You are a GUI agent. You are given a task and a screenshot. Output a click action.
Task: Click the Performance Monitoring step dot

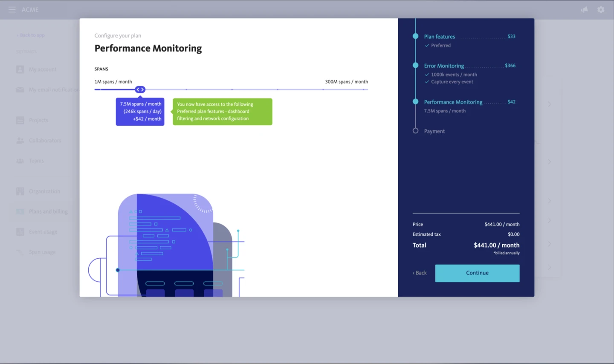tap(415, 101)
